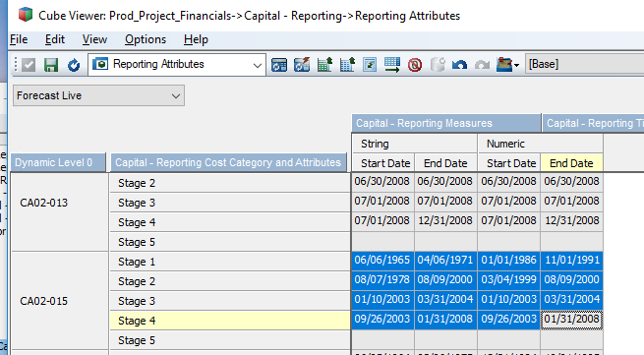Click the cell containing 04/06/1971
This screenshot has width=644, height=355.
pos(445,260)
